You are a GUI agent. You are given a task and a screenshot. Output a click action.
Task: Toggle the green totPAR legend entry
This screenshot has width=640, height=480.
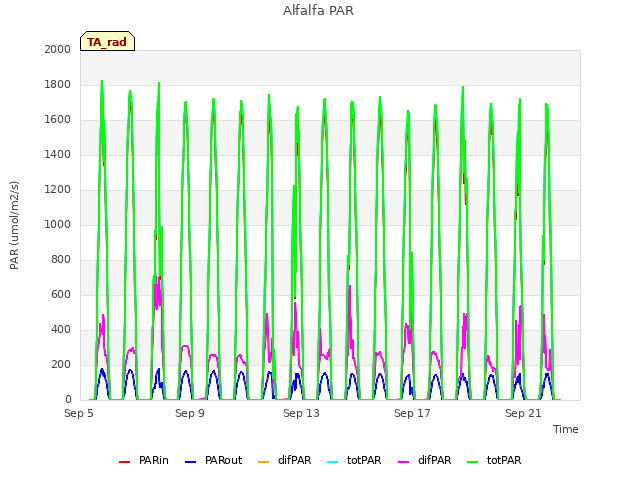coord(494,460)
